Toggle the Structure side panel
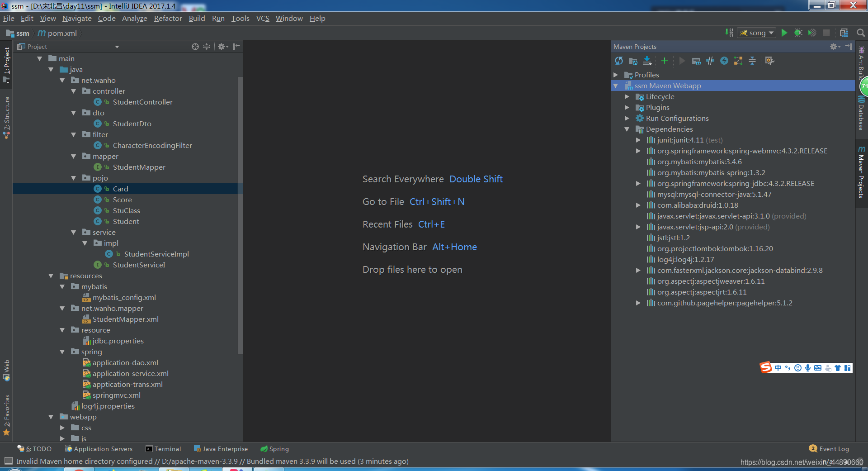 6,118
